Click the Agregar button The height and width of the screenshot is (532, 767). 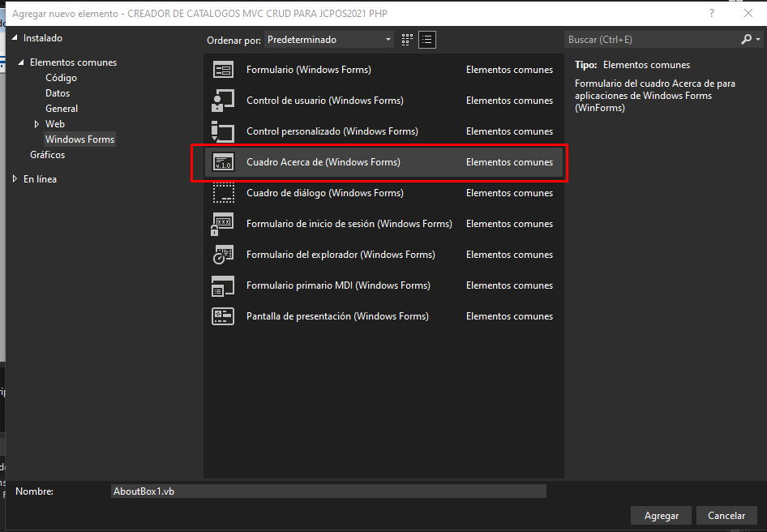661,516
